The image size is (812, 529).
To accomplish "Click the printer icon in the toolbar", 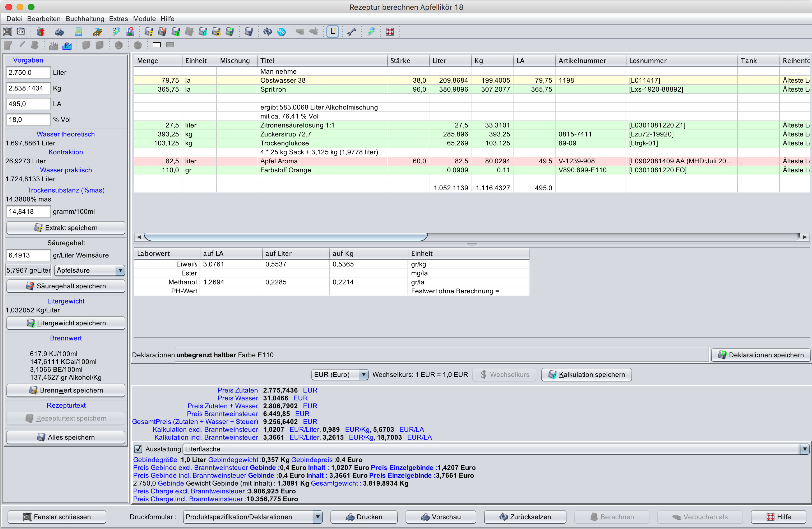I will click(59, 32).
